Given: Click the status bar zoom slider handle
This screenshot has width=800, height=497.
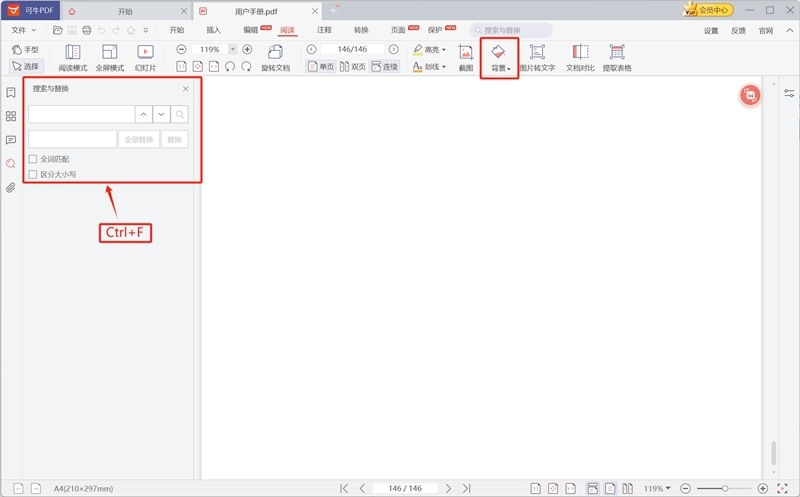Looking at the screenshot, I should 725,488.
